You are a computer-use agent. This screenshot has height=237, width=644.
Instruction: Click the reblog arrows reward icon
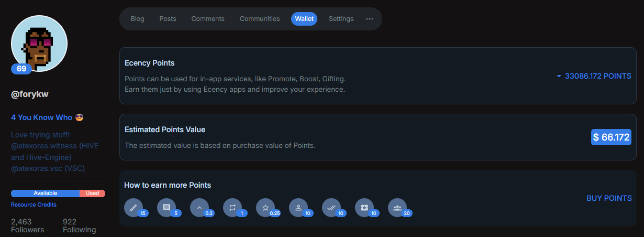232,208
